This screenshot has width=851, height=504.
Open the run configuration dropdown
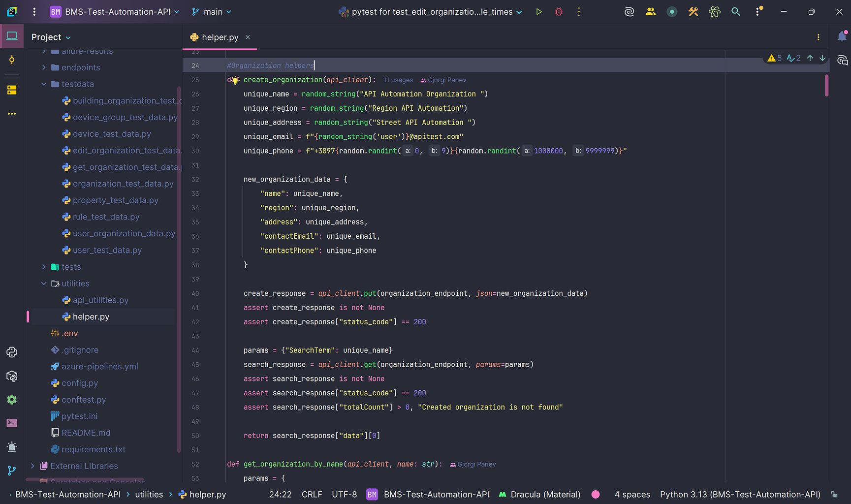click(x=431, y=11)
